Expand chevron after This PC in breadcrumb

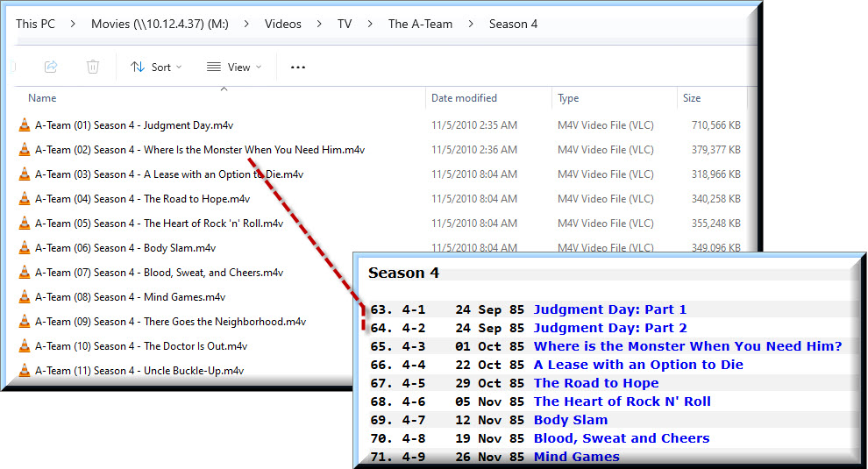pyautogui.click(x=73, y=24)
